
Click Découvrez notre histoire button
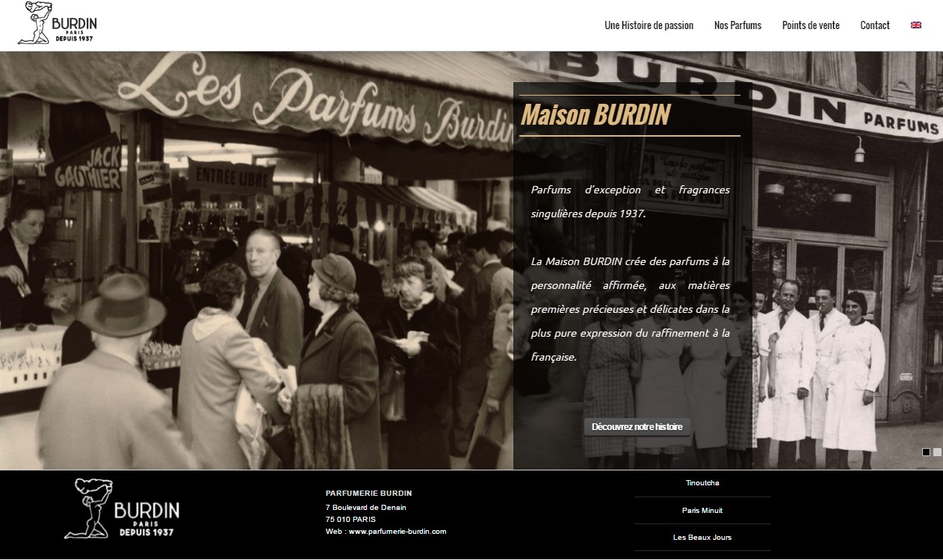(x=637, y=427)
